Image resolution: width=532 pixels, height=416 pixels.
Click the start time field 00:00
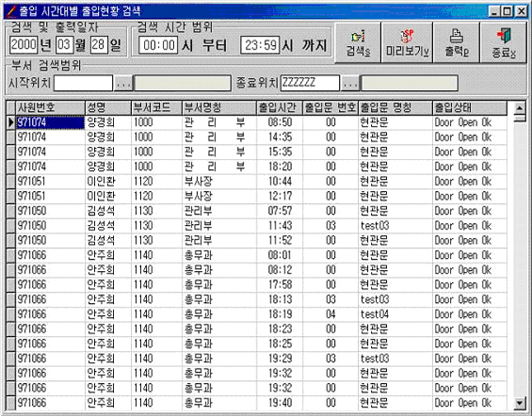tap(158, 45)
